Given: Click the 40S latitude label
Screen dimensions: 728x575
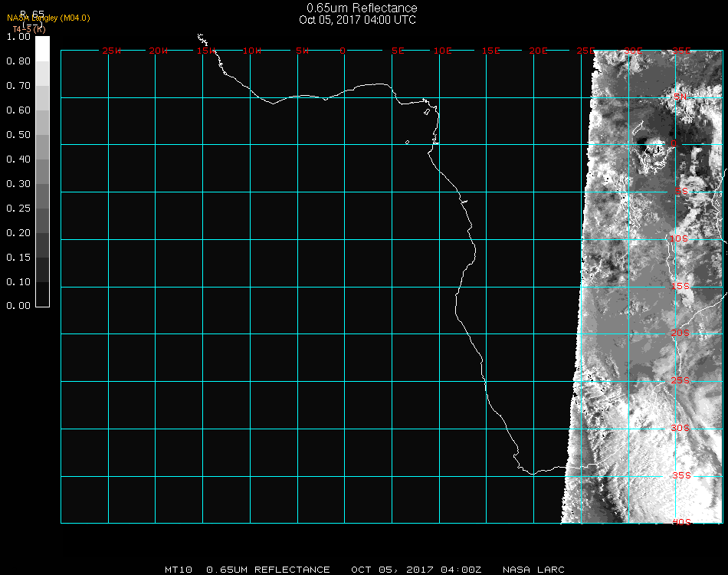Looking at the screenshot, I should tap(680, 522).
